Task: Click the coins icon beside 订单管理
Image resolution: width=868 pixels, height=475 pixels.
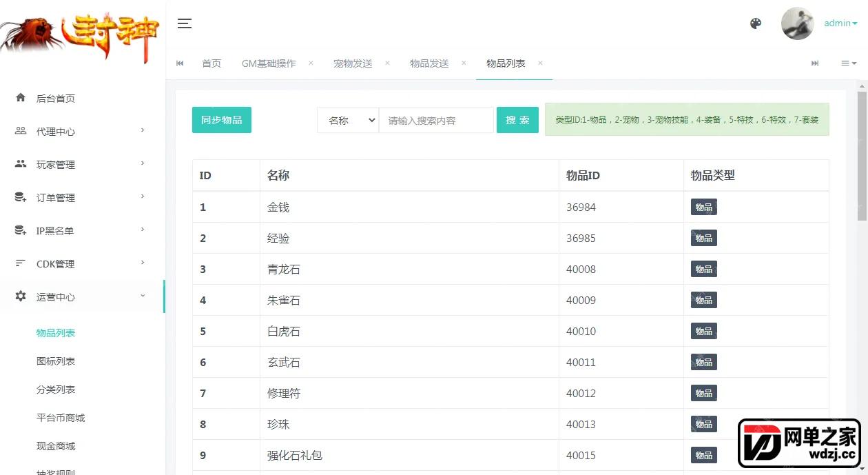Action: (x=21, y=197)
